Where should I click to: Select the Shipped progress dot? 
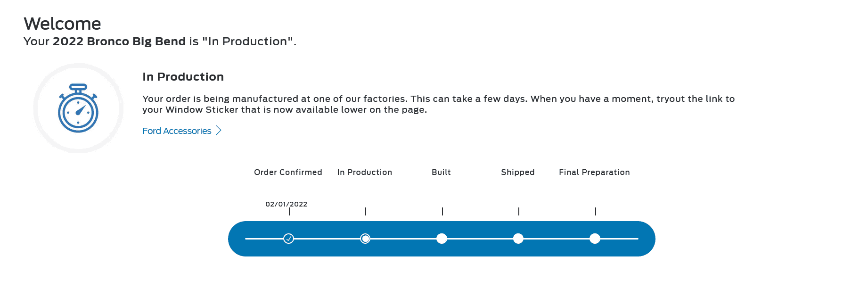[x=518, y=239]
